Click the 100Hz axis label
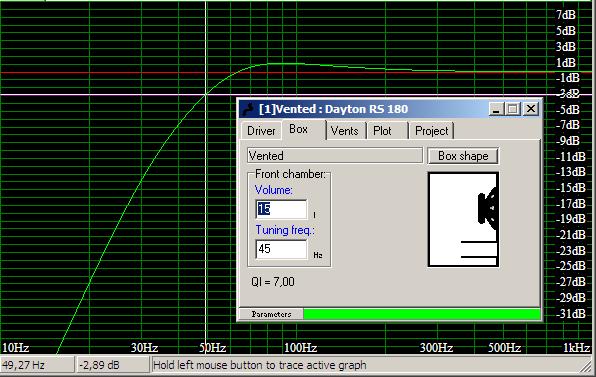596x377 pixels. point(300,348)
